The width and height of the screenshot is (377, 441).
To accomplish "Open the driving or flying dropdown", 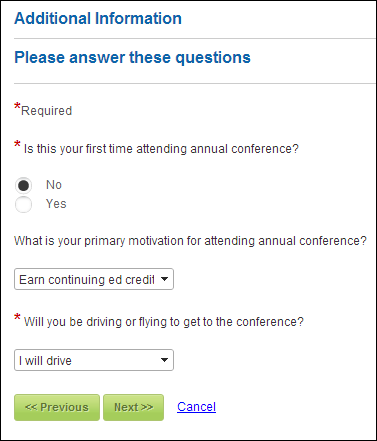I will [x=94, y=360].
